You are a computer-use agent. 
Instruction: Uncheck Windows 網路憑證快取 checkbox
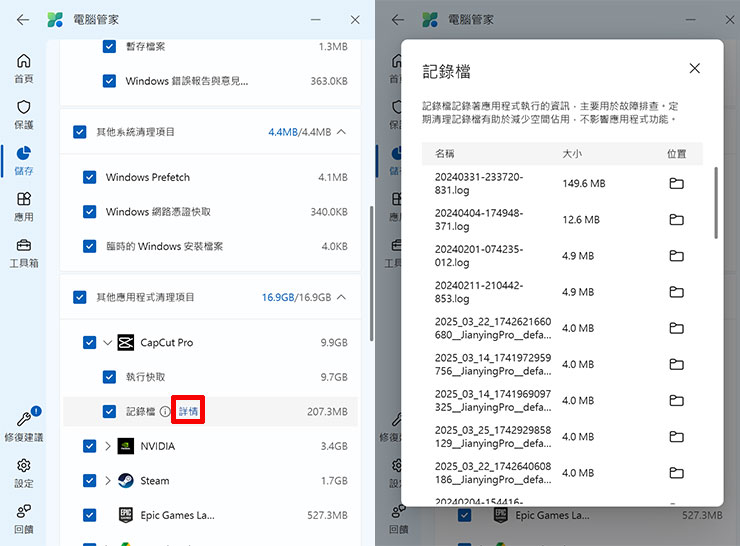pyautogui.click(x=89, y=211)
